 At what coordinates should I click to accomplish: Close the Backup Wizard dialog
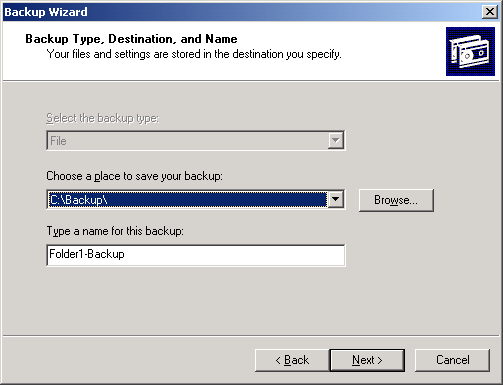tap(490, 12)
